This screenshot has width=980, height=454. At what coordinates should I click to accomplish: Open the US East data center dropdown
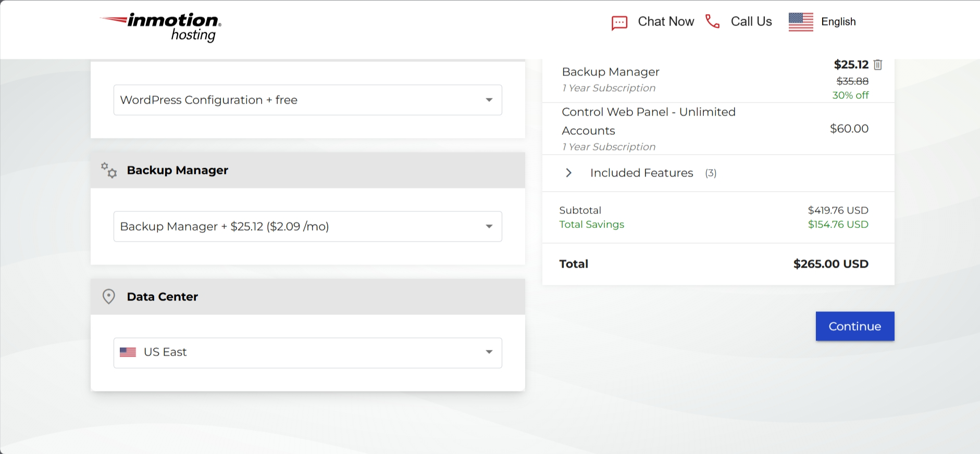[x=308, y=353]
